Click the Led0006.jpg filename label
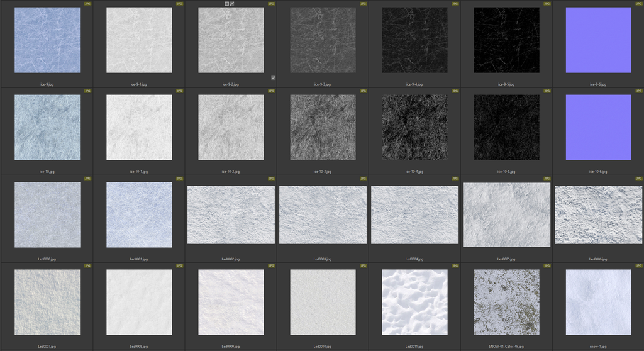The width and height of the screenshot is (644, 351). 598,259
